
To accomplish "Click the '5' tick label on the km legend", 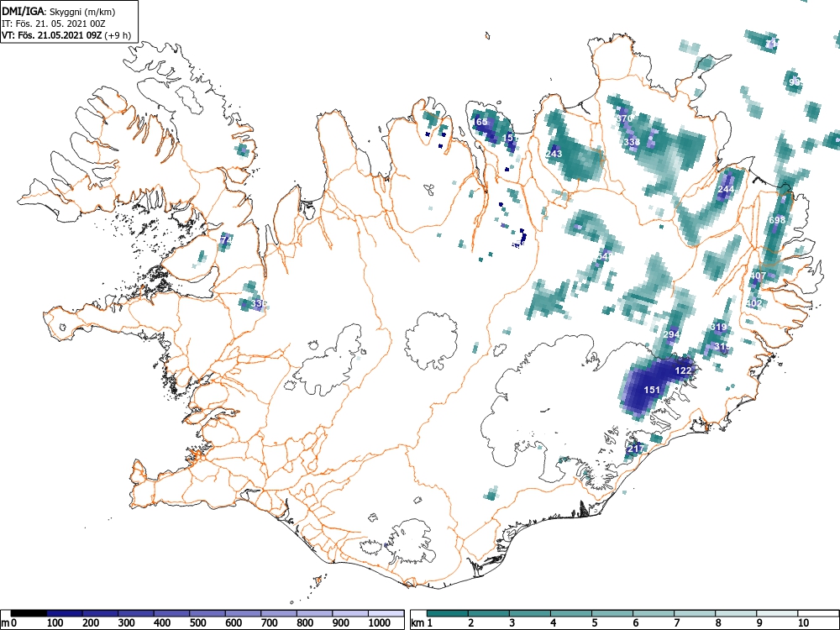I will coord(594,623).
